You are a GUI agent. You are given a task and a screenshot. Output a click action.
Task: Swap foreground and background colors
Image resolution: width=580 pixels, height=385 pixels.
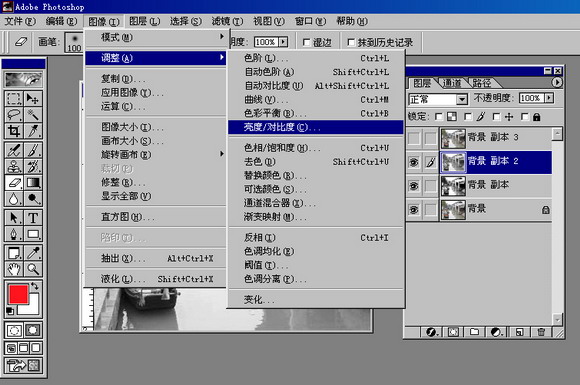pos(35,286)
